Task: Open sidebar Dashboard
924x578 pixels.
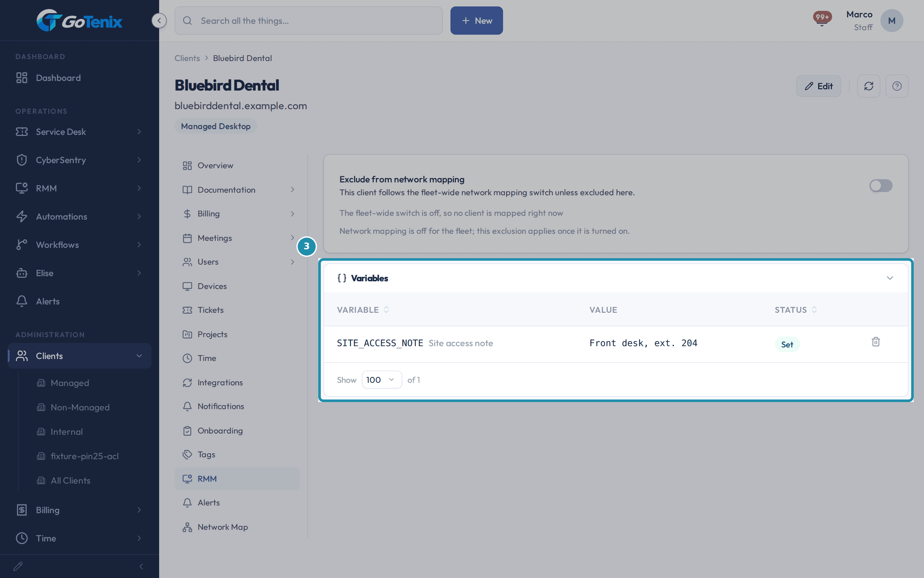Action: coord(80,78)
